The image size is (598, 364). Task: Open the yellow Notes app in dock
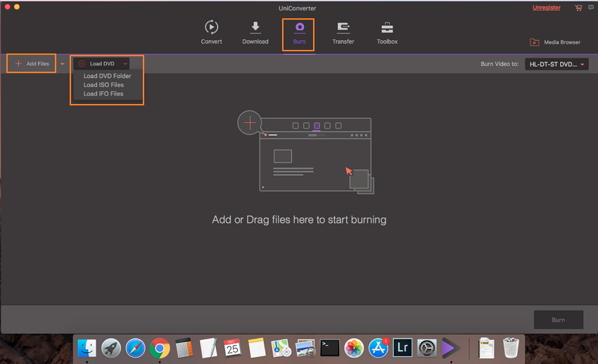257,348
